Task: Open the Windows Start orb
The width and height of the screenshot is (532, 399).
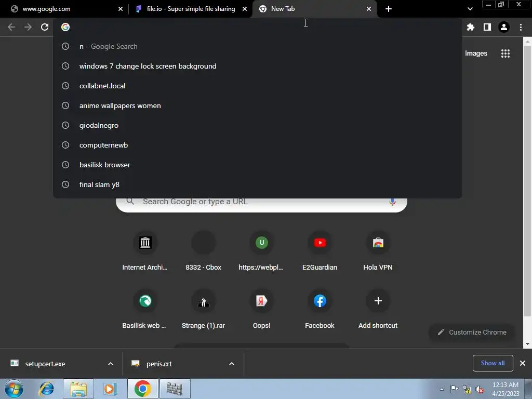Action: coord(14,389)
